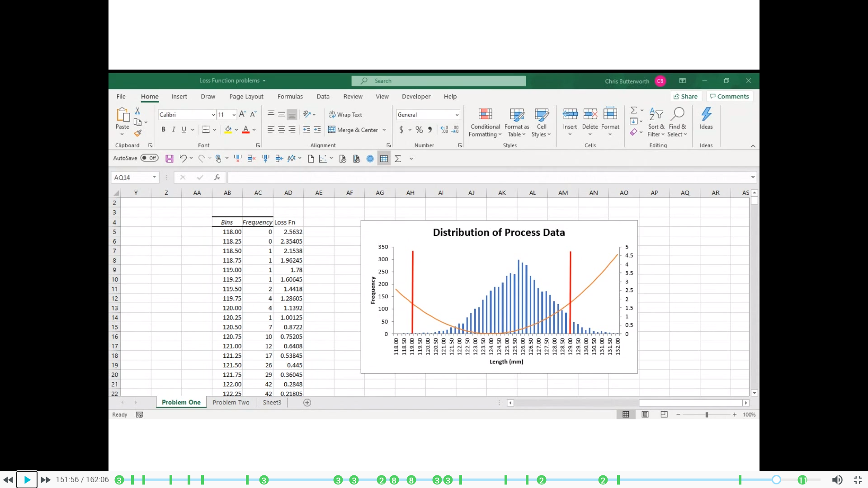The image size is (868, 488).
Task: Select the Problem Two sheet tab
Action: [231, 402]
